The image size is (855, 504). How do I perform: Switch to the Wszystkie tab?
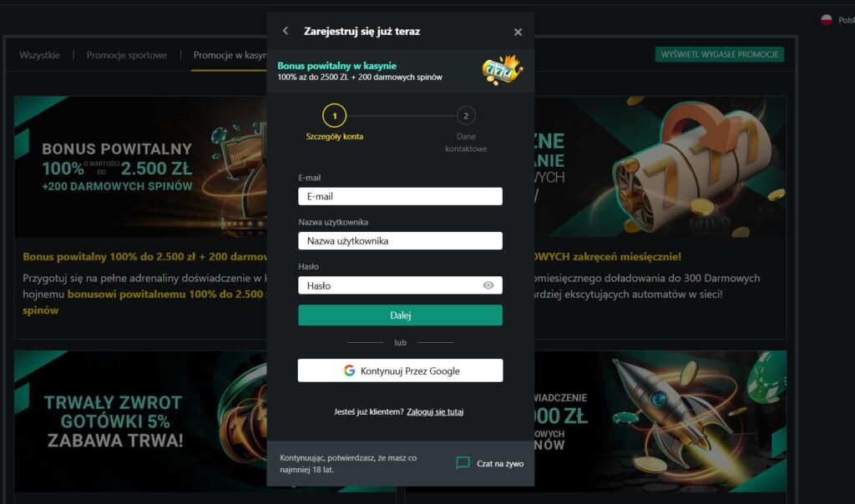tap(40, 55)
